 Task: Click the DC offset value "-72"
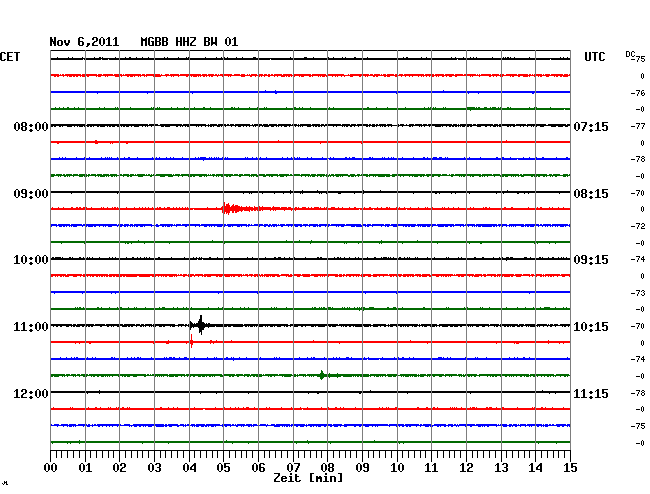(638, 226)
